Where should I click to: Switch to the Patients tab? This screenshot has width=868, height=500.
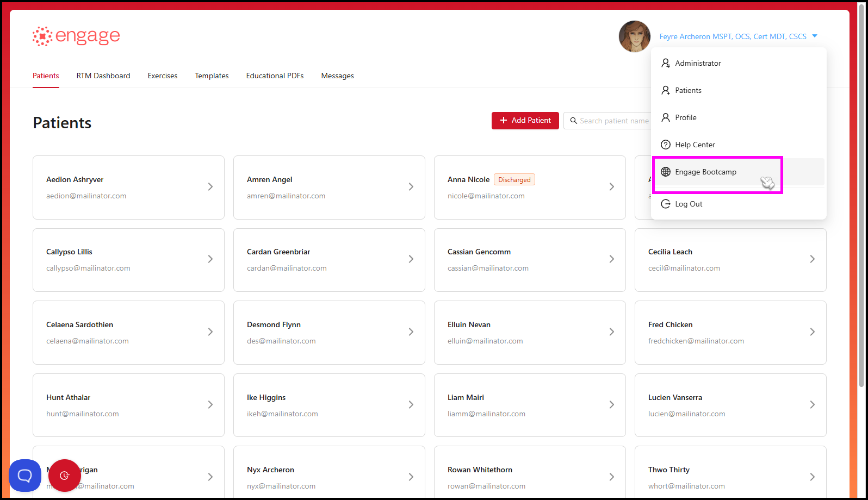46,76
